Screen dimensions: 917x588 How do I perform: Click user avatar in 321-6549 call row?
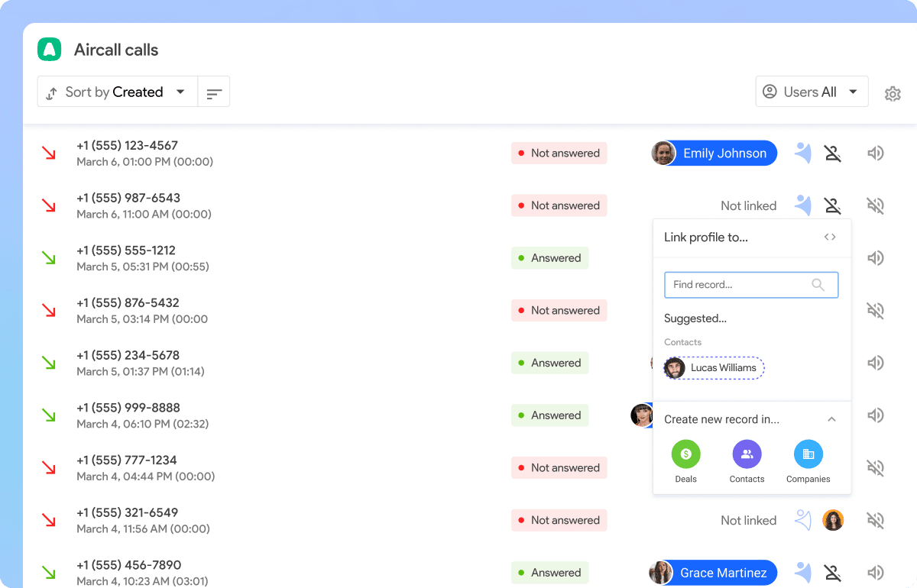tap(833, 520)
